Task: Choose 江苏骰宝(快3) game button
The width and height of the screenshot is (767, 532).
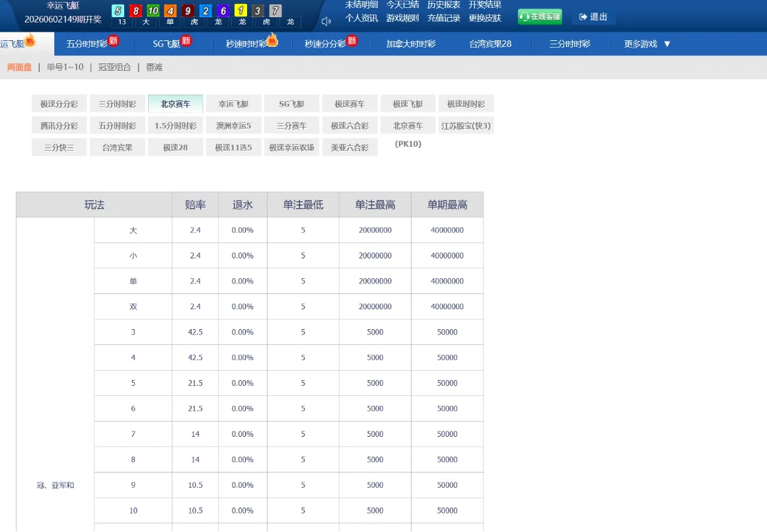Action: (466, 126)
